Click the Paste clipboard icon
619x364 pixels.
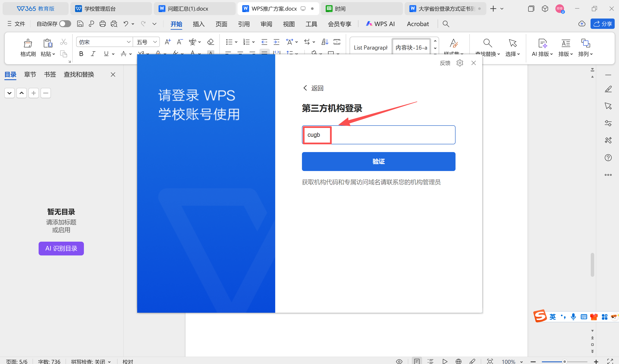coord(48,43)
